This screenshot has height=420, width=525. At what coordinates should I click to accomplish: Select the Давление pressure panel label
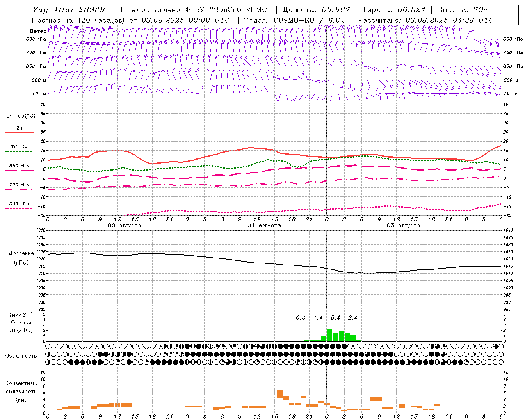(21, 253)
